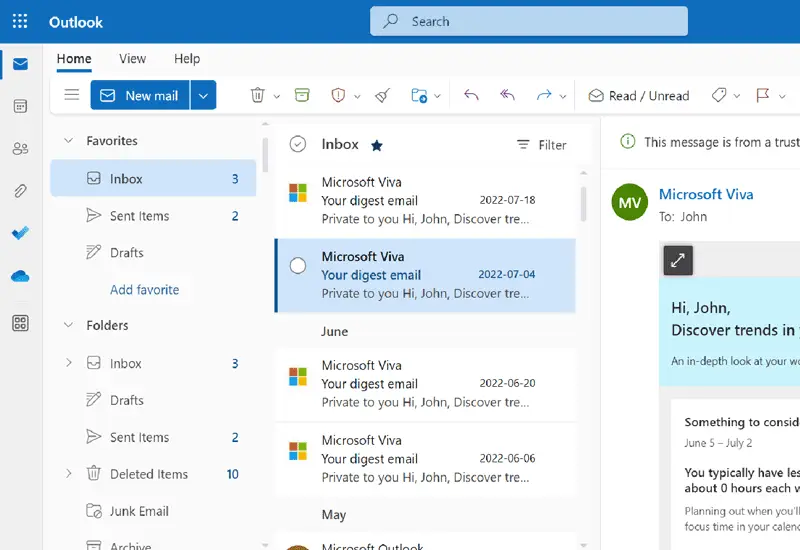Click the Flag icon in toolbar
The image size is (800, 550).
pyautogui.click(x=763, y=95)
